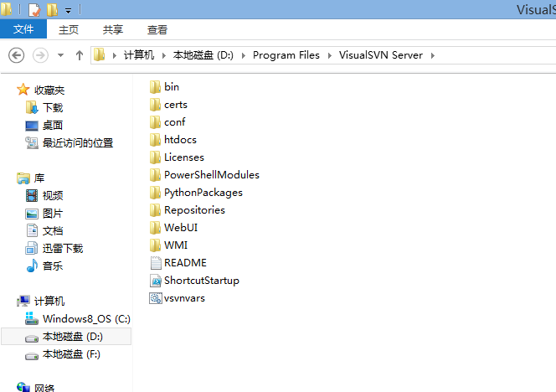Screen dimensions: 556x392
Task: Open the 图片 library
Action: [x=53, y=214]
